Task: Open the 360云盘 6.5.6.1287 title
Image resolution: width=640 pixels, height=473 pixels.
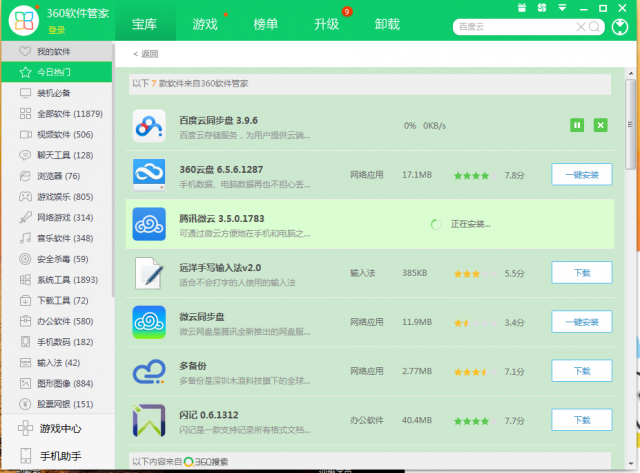Action: 221,169
